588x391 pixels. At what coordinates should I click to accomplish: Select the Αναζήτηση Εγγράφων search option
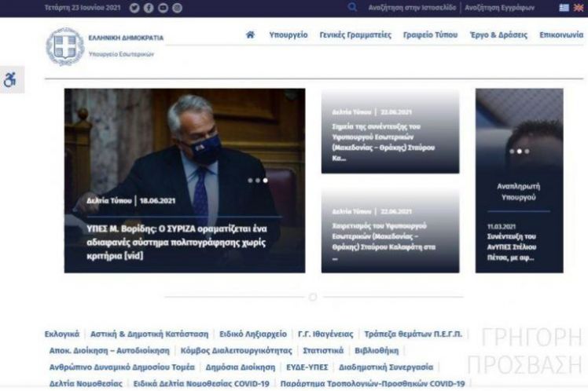pos(499,8)
